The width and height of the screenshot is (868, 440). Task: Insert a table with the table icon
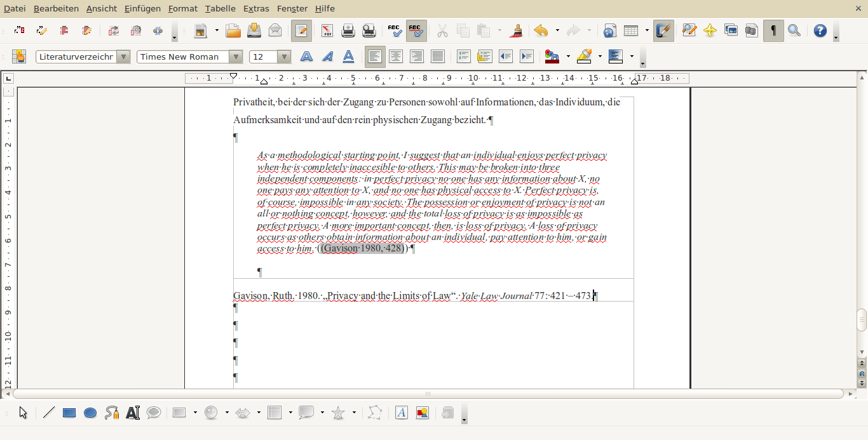click(631, 30)
